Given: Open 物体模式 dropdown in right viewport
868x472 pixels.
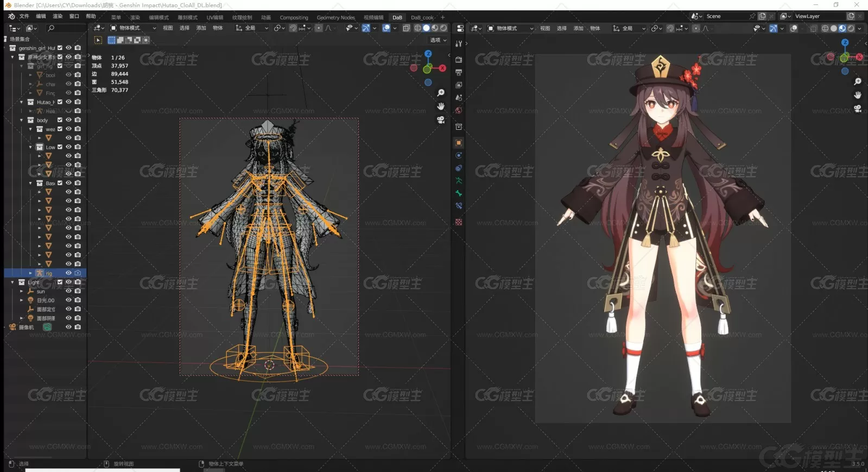Looking at the screenshot, I should (510, 28).
